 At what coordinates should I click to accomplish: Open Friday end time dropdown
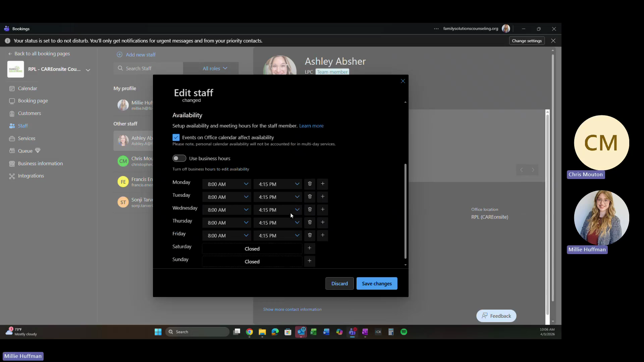click(278, 236)
